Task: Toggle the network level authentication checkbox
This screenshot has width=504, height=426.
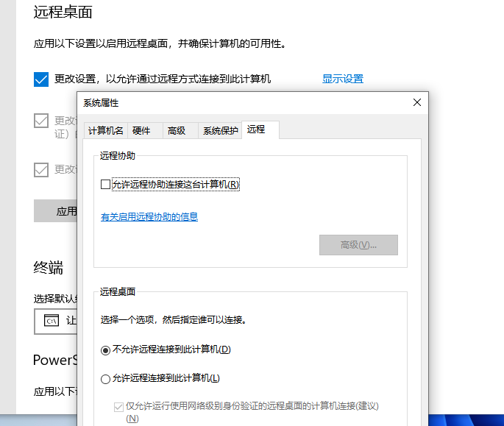Action: [x=118, y=406]
